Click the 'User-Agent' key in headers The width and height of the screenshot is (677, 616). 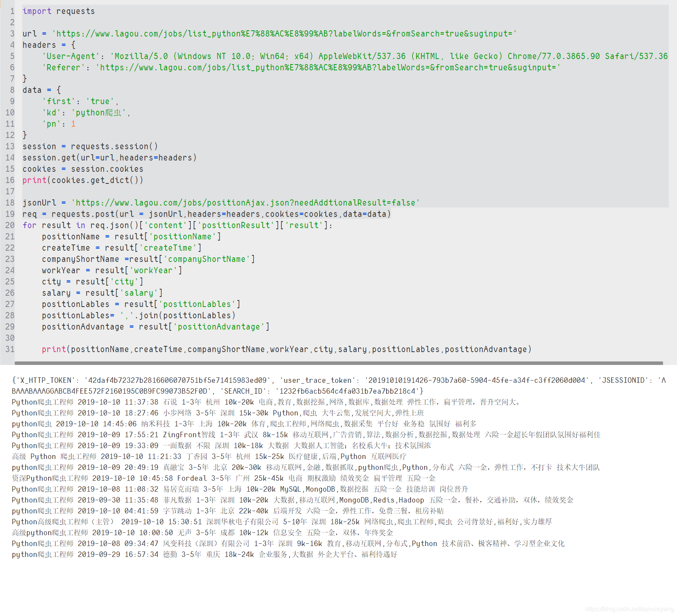point(71,56)
